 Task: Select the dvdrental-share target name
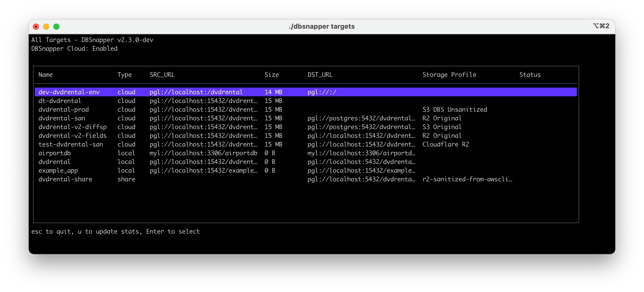pos(65,179)
